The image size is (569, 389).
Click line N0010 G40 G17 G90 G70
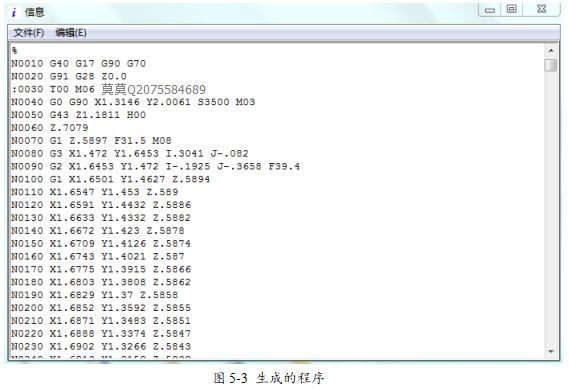tap(78, 64)
